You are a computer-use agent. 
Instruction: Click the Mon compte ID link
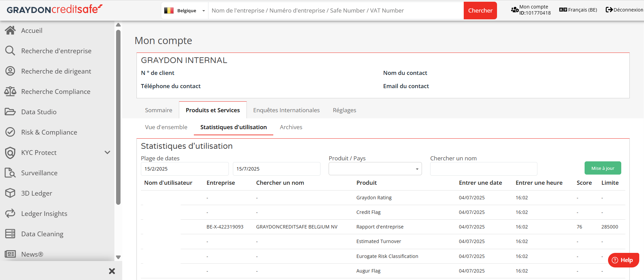pyautogui.click(x=535, y=10)
